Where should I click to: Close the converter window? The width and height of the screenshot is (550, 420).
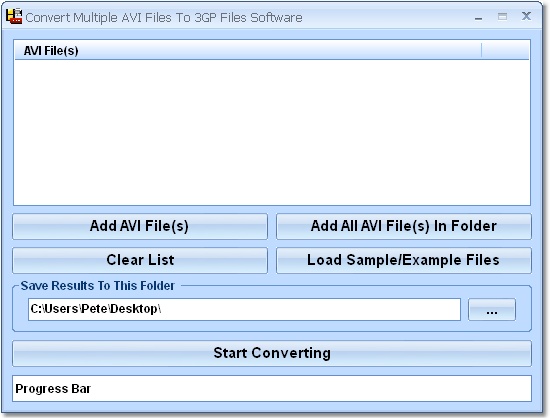click(x=526, y=16)
